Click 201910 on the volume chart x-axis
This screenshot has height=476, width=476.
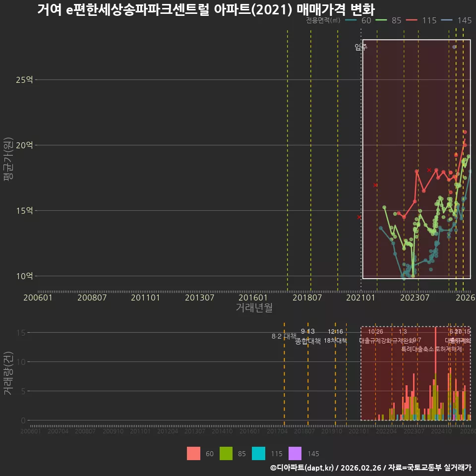[332, 431]
